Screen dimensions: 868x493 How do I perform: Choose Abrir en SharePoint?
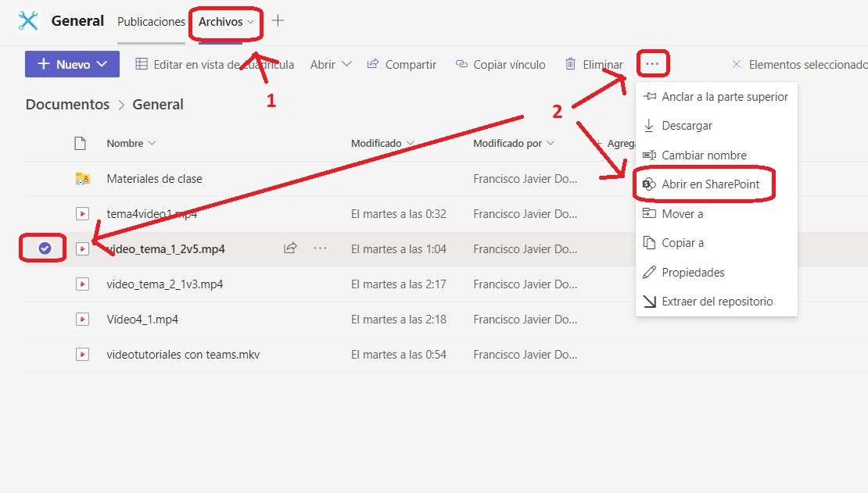coord(716,184)
